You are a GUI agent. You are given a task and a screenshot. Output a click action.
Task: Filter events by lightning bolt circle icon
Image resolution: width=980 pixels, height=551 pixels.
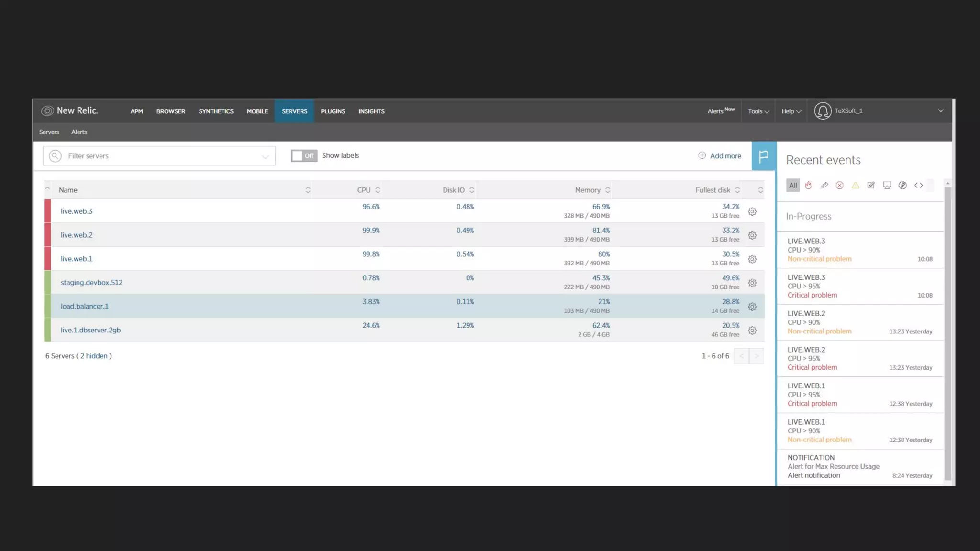tap(902, 185)
